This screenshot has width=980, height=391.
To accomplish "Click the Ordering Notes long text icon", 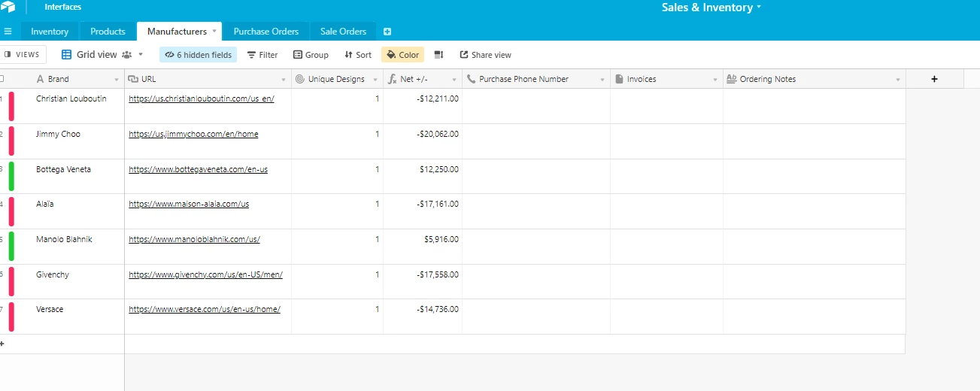I will 731,79.
